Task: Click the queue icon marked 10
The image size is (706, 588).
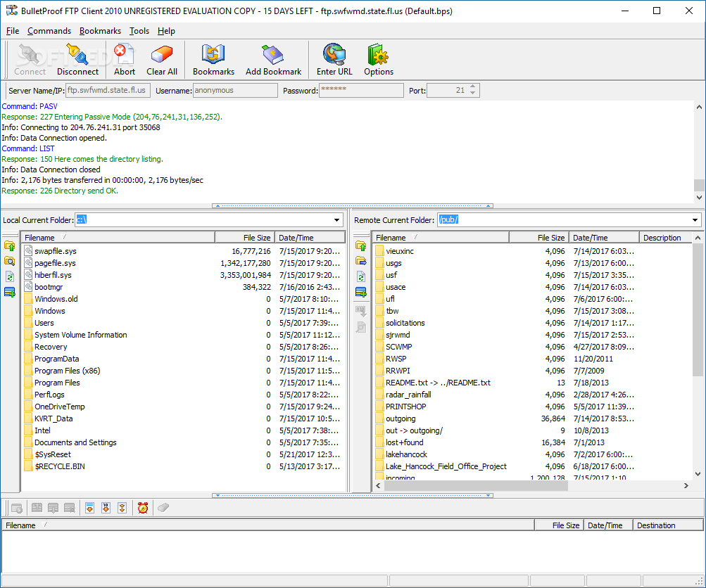Action: tap(106, 508)
